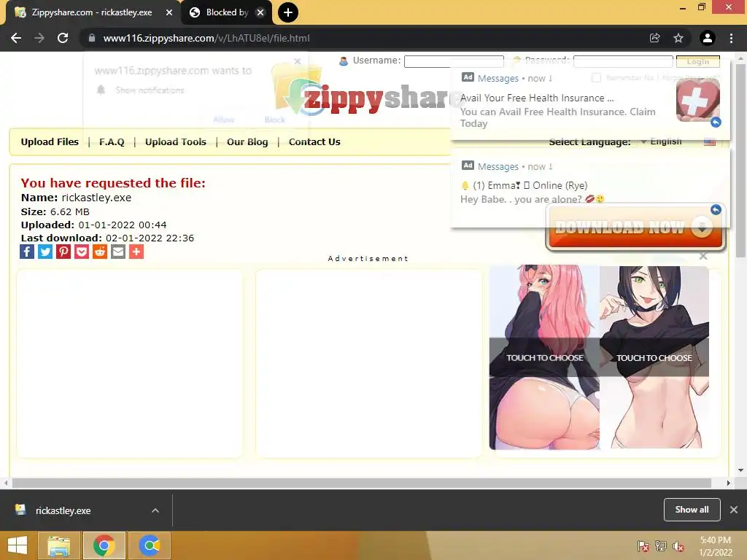Open a new tab with plus button
The height and width of the screenshot is (560, 747).
[287, 12]
